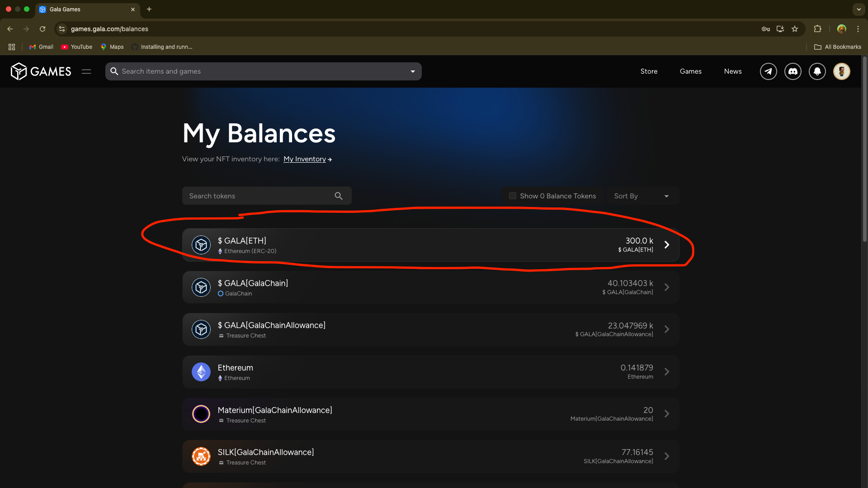Toggle Show 0 Balance Tokens checkbox
Viewport: 868px width, 488px height.
click(x=513, y=196)
